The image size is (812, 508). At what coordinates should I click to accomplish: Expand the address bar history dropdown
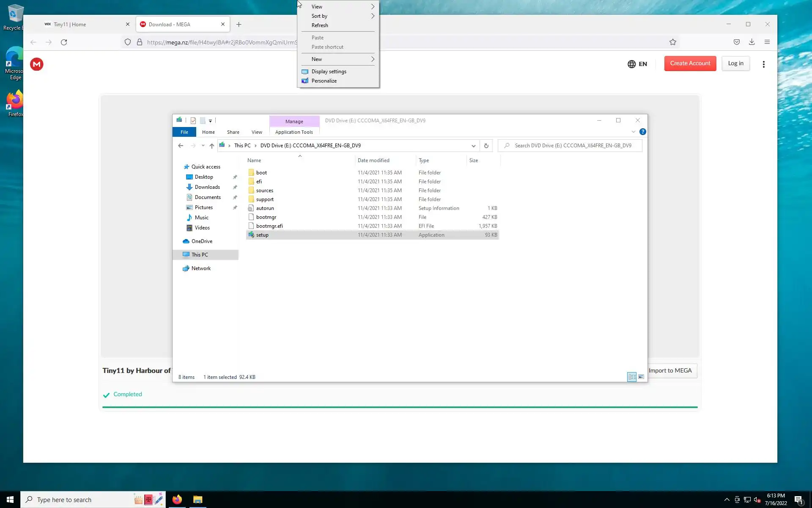(x=473, y=146)
